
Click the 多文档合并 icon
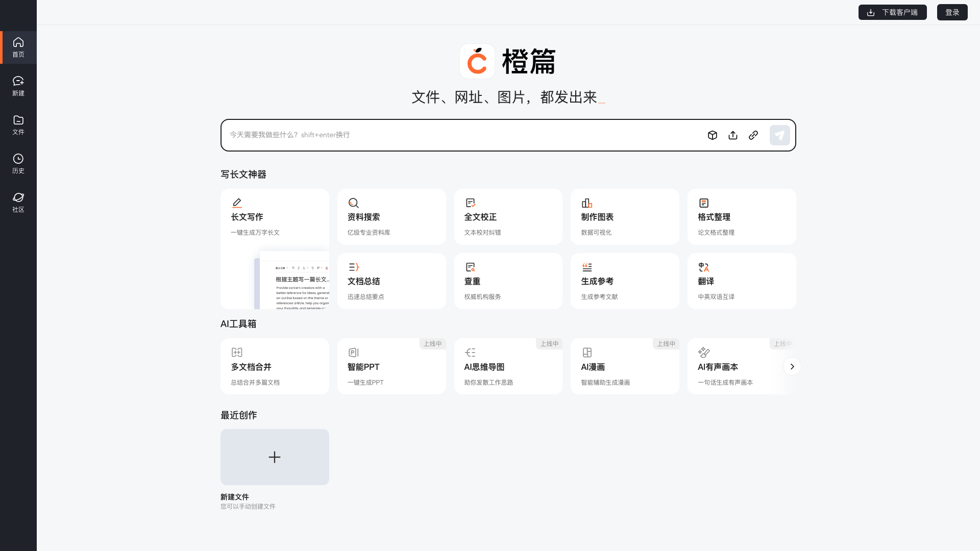pos(237,353)
